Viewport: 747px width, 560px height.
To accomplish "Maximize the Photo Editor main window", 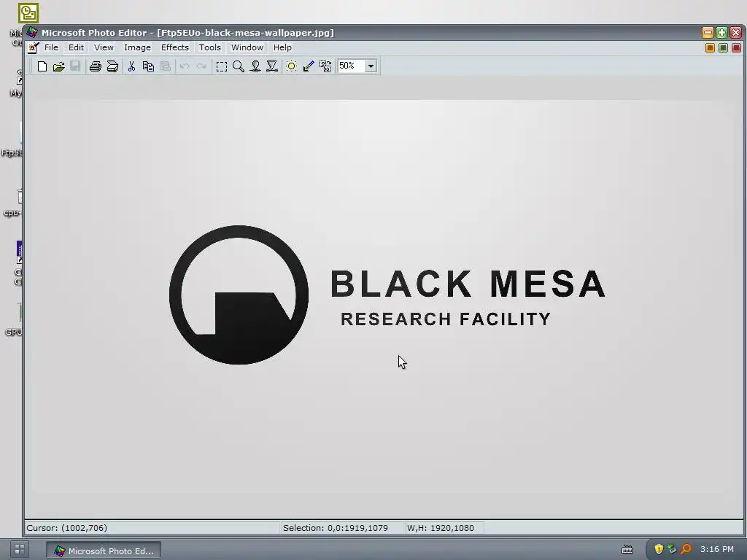I will coord(721,32).
